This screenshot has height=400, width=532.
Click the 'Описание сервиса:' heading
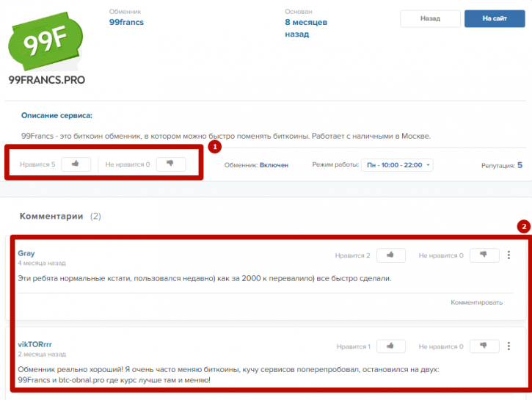pos(57,116)
